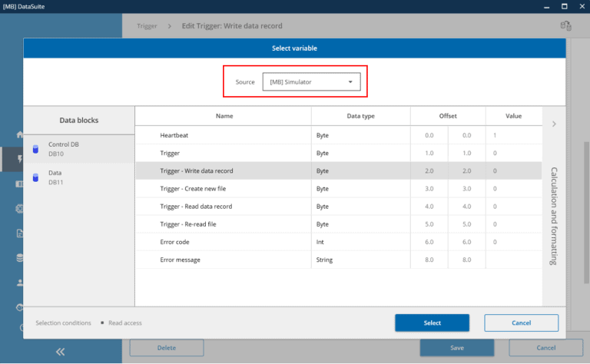
Task: Select the Control DB DB10 data block
Action: click(78, 149)
